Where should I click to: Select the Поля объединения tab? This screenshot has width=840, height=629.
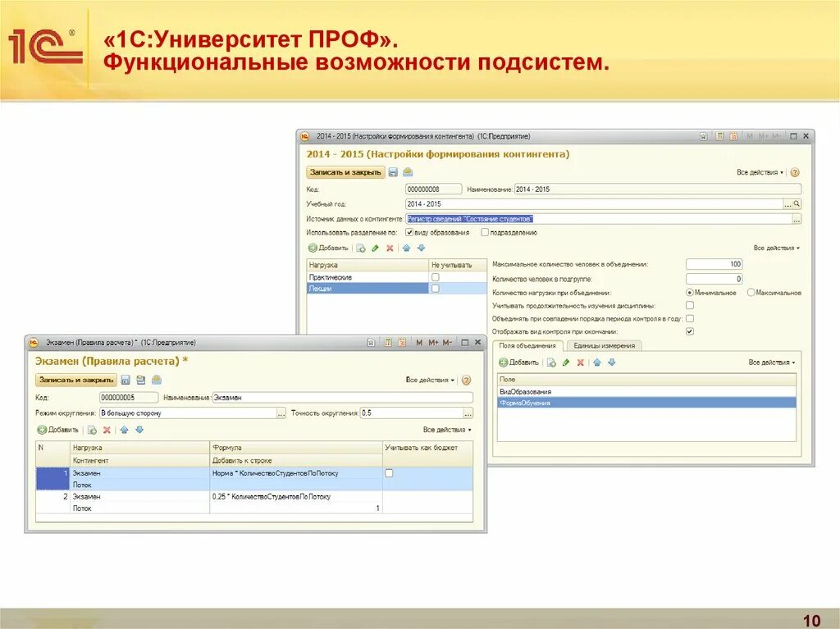click(x=530, y=345)
